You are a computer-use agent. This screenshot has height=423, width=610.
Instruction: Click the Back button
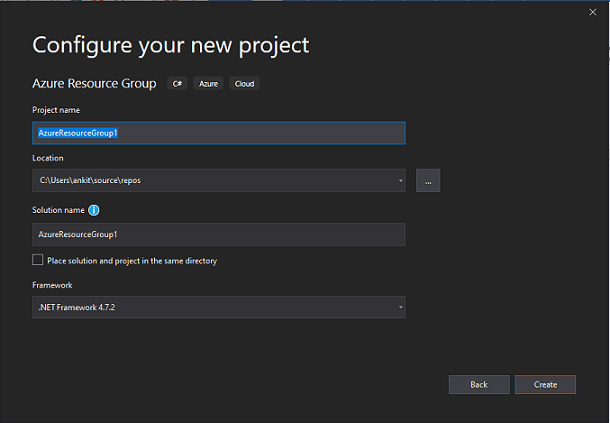pos(479,384)
